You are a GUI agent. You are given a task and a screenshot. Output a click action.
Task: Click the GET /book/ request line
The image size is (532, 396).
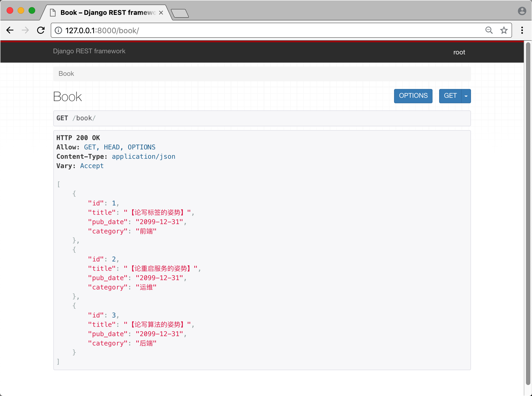click(262, 118)
